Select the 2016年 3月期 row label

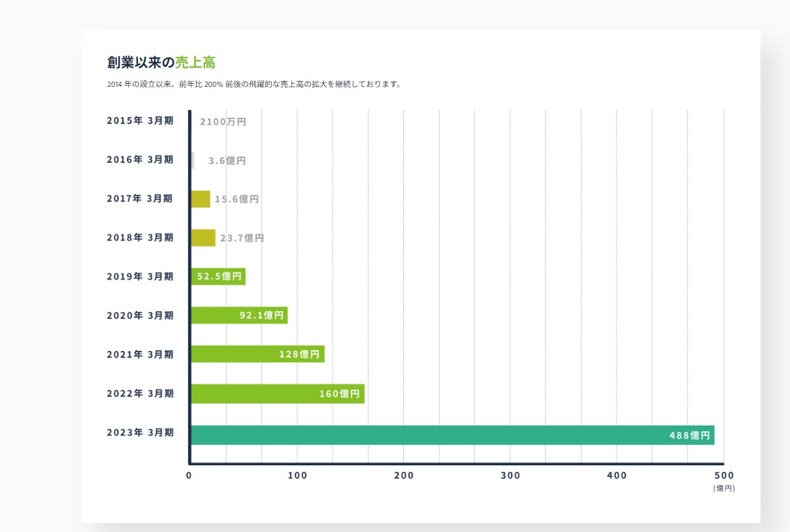pyautogui.click(x=140, y=159)
